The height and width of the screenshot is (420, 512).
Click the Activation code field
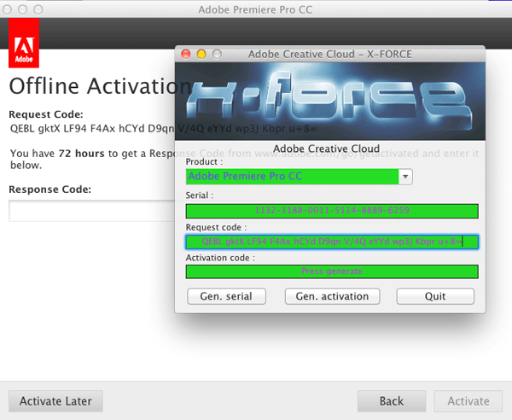tap(332, 271)
